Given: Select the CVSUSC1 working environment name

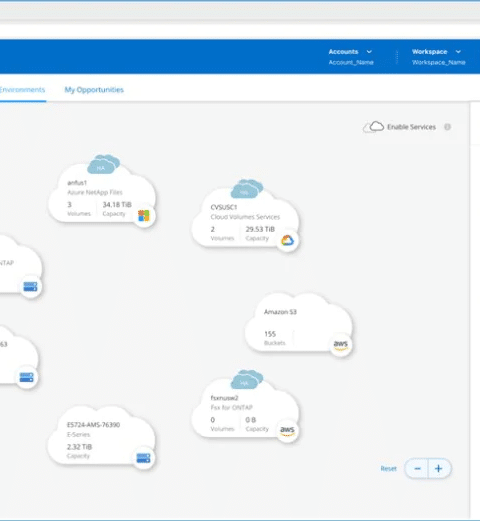Looking at the screenshot, I should point(224,207).
